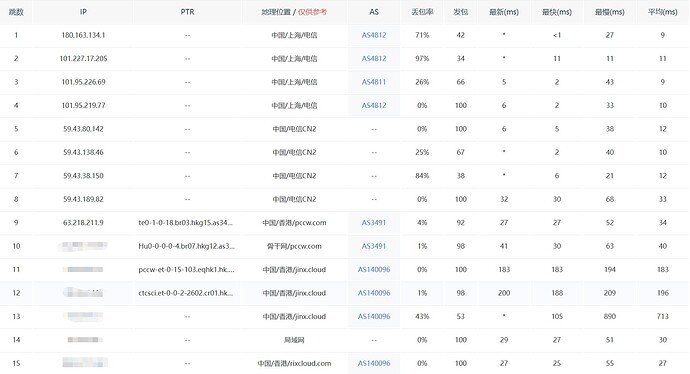Click the average value 713
690x374 pixels.
663,316
